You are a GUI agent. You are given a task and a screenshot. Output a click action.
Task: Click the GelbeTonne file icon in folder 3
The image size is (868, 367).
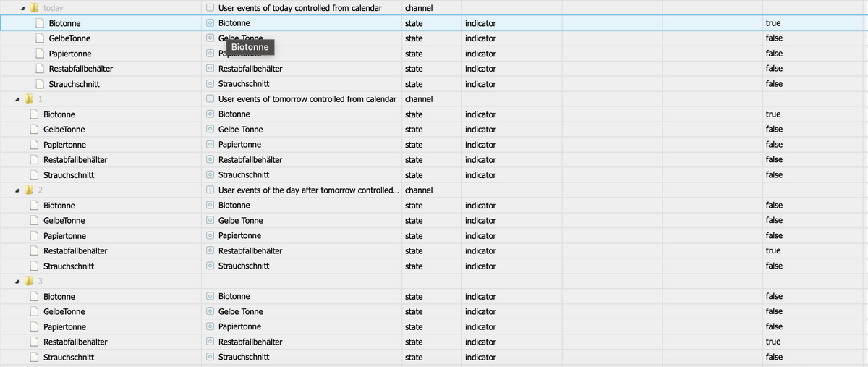(x=34, y=312)
